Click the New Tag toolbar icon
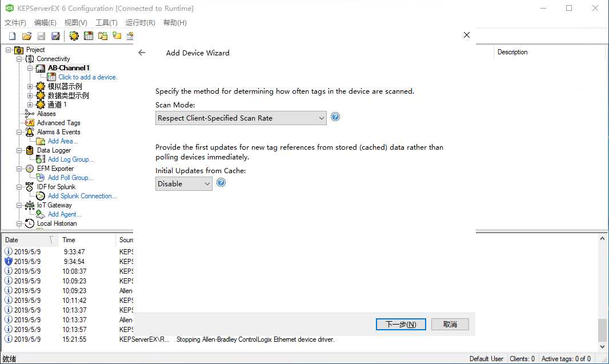 point(117,36)
